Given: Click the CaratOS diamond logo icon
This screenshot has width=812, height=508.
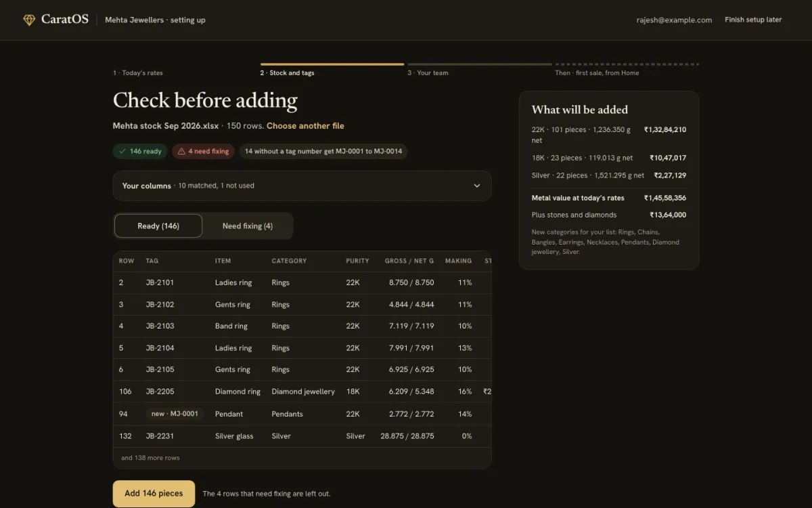Looking at the screenshot, I should (x=29, y=20).
